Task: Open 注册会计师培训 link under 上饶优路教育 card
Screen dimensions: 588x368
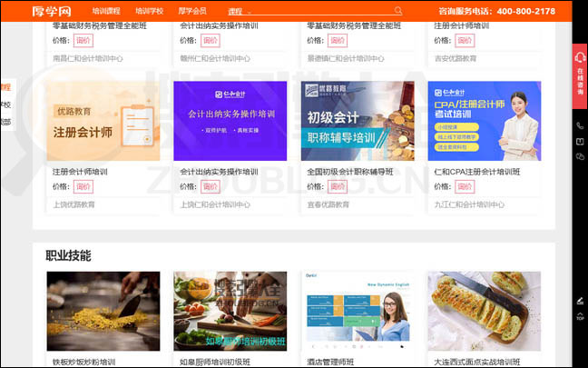Action: click(80, 172)
